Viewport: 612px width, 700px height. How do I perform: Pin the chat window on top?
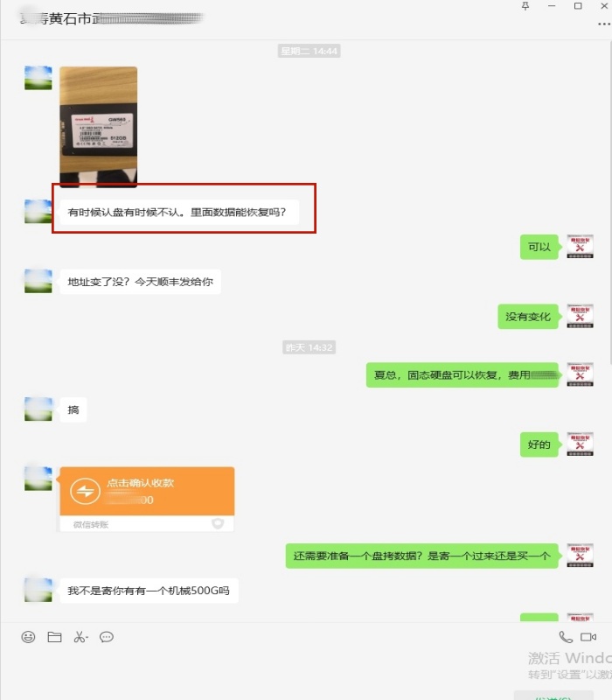point(525,6)
